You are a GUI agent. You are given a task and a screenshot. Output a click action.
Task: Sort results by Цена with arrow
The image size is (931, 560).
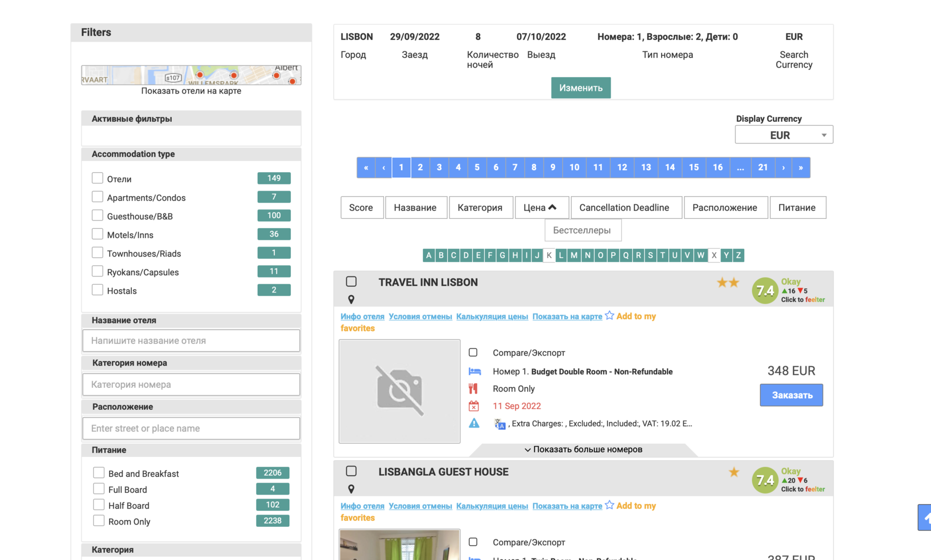click(541, 208)
